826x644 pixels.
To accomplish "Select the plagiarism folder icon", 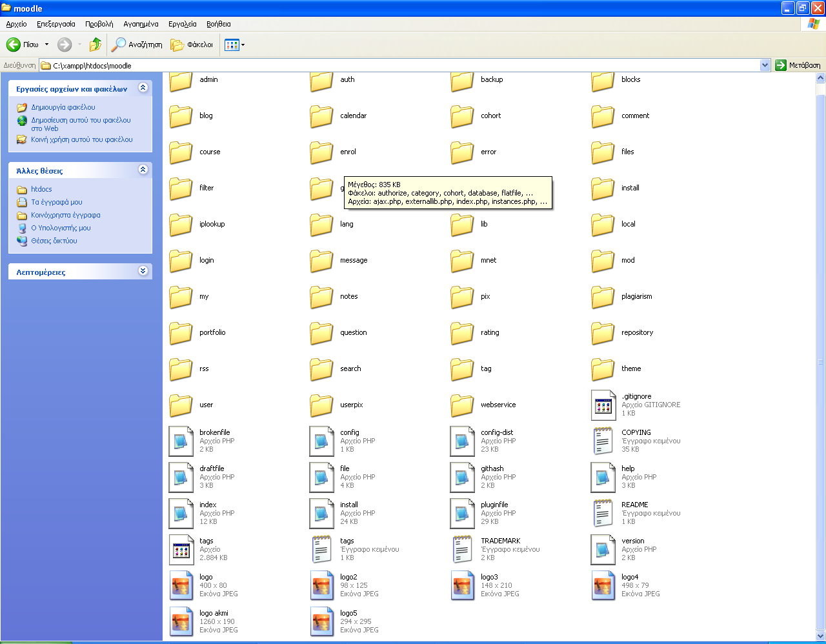I will click(603, 297).
